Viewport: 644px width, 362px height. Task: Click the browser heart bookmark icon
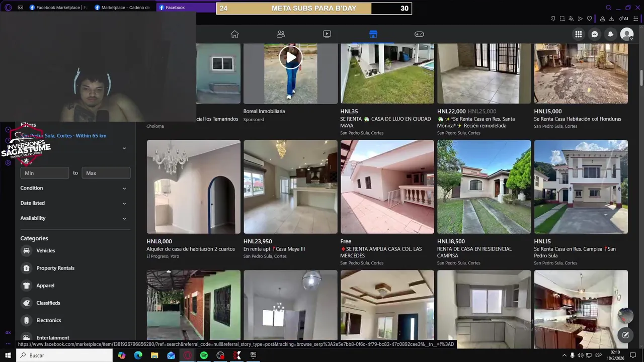[590, 19]
